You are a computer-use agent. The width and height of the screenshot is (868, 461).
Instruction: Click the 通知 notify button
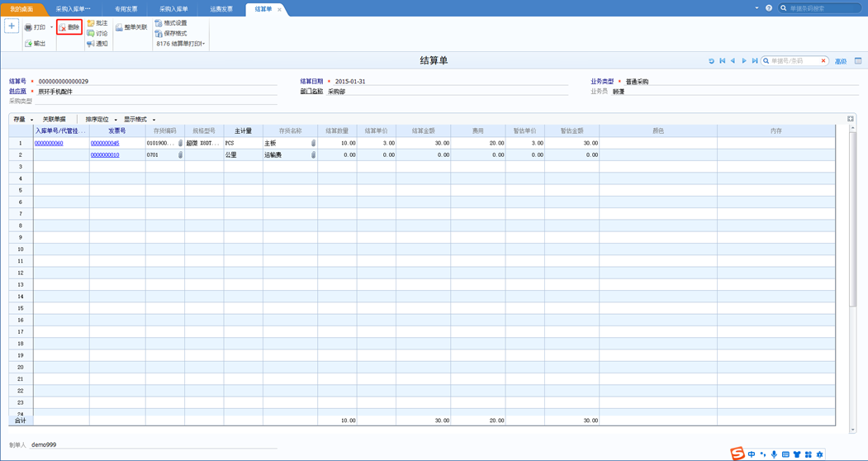click(x=97, y=43)
